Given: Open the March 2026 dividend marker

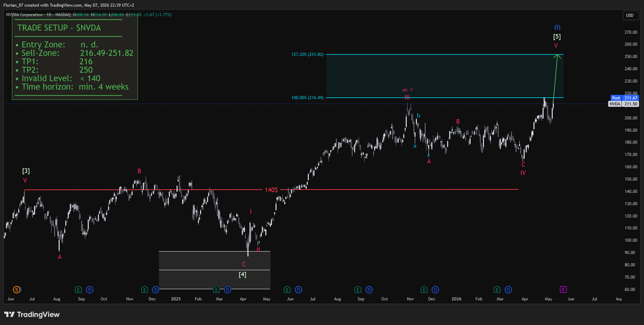Looking at the screenshot, I should click(x=507, y=289).
